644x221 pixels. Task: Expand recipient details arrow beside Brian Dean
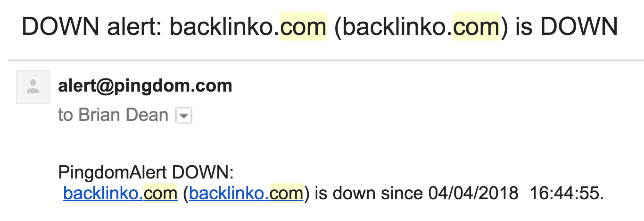(184, 116)
